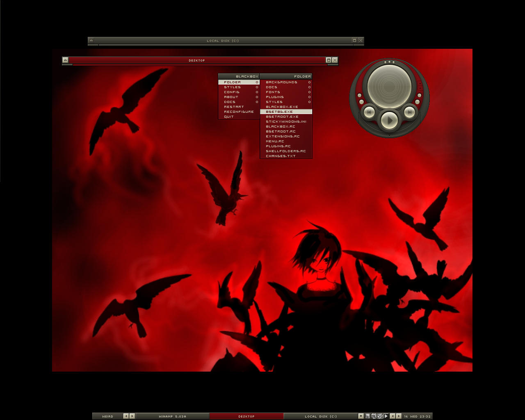The image size is (525, 420).
Task: Click the checkered tray icon
Action: (380, 416)
